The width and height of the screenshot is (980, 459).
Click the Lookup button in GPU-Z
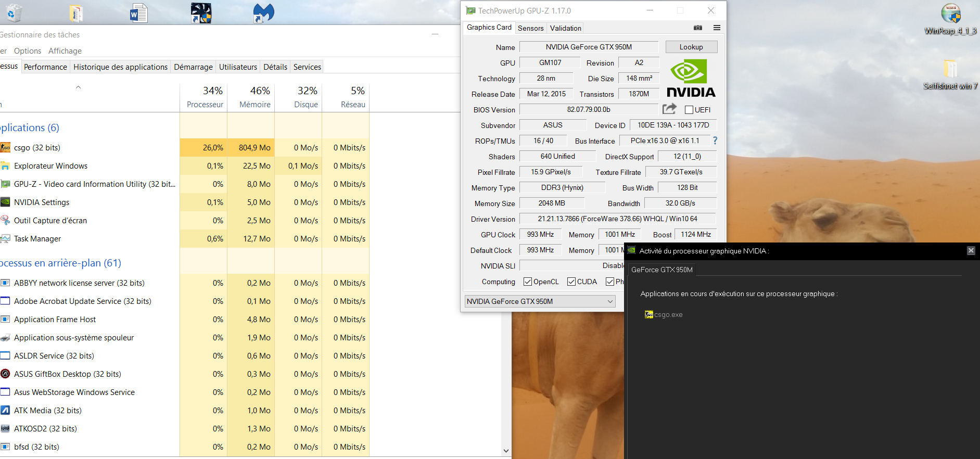[x=691, y=47]
